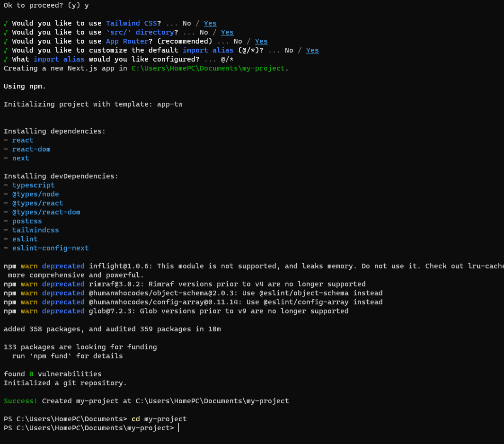Click the postcss devDependency entry

27,221
